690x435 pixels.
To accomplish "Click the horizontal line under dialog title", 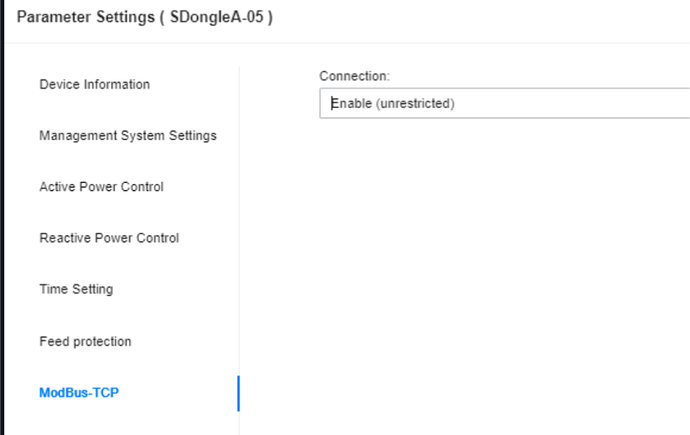I will [348, 43].
